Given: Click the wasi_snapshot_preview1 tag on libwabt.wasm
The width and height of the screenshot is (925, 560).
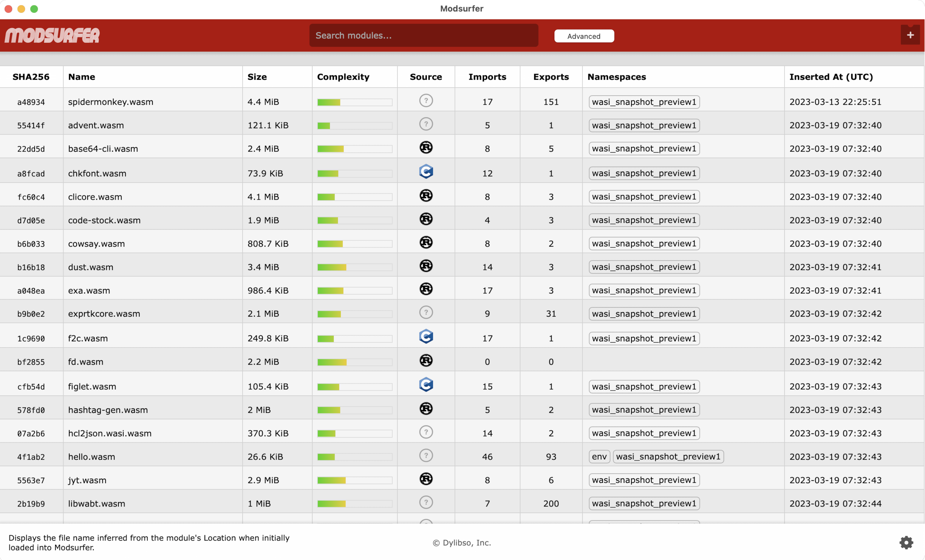Looking at the screenshot, I should pos(644,503).
